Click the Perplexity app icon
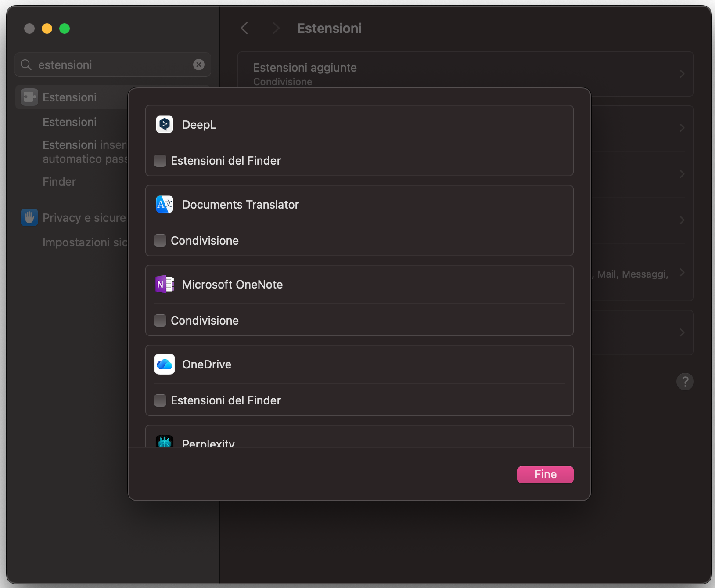Screen dimensions: 715x588 [x=164, y=442]
